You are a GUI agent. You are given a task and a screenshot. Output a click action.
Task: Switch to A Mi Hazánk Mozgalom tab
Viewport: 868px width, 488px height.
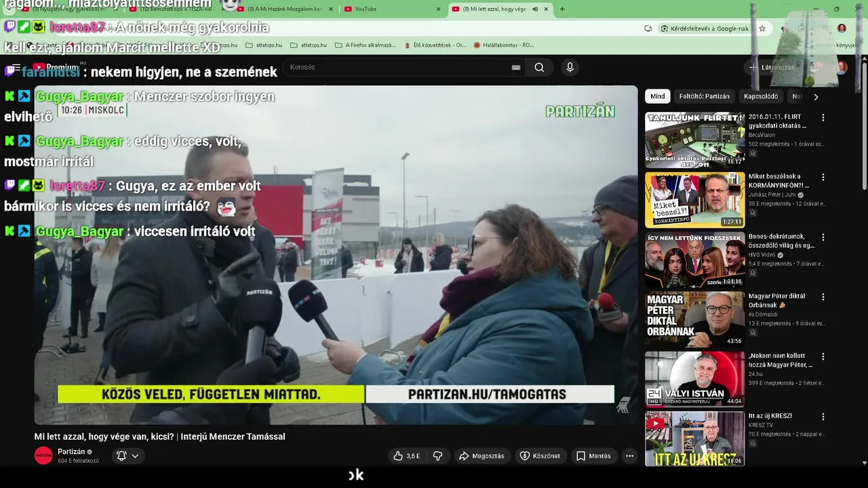point(283,9)
